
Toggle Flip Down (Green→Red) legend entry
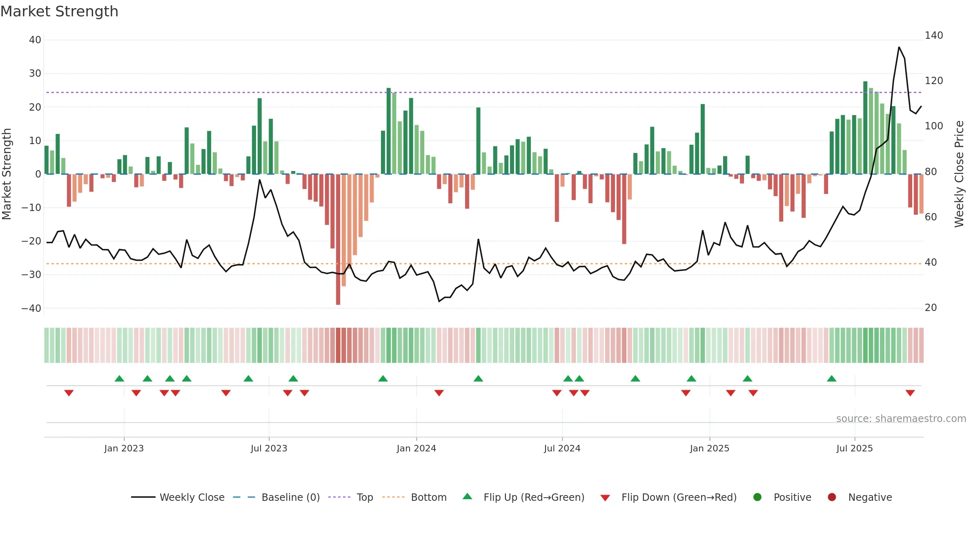tap(668, 497)
